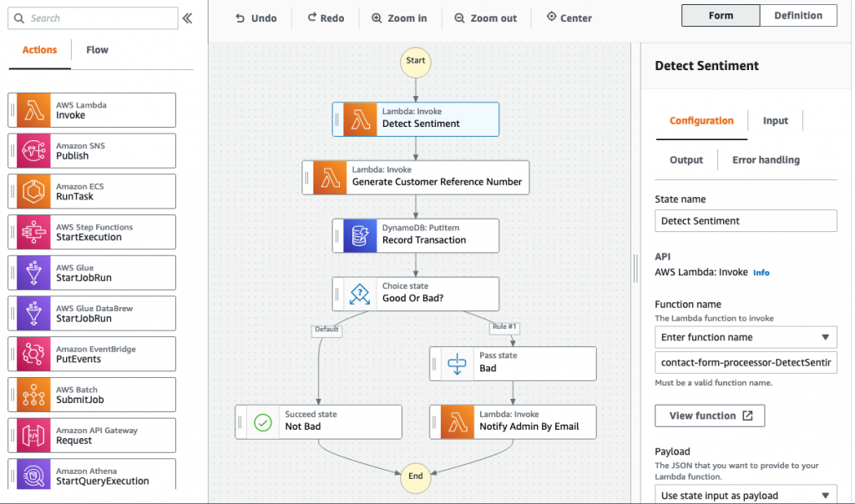
Task: Click the AWS Glue StartJobRun icon
Action: 33,273
